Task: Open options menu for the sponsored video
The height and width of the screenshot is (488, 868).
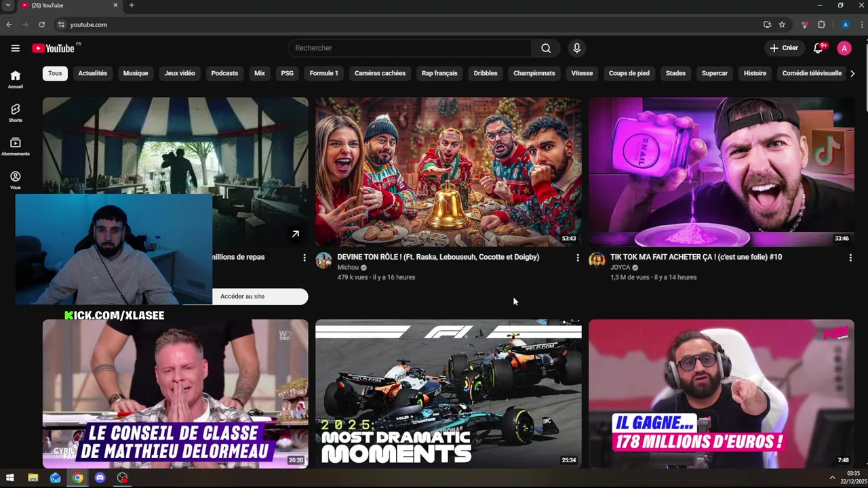Action: (x=304, y=258)
